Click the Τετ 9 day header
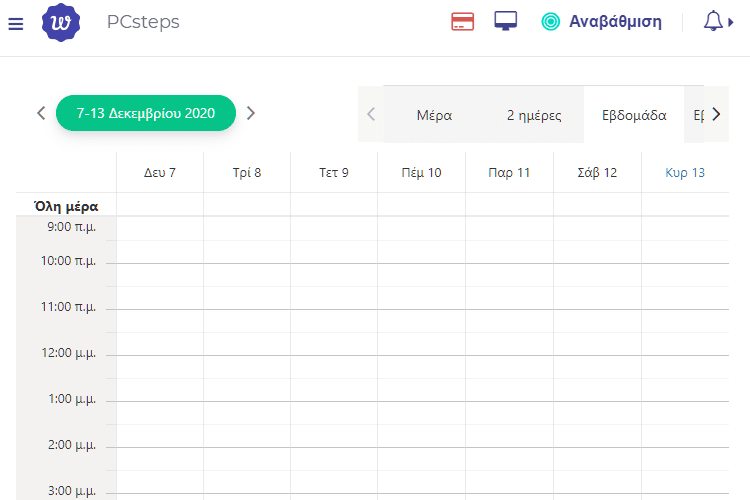The height and width of the screenshot is (500, 750). 334,173
